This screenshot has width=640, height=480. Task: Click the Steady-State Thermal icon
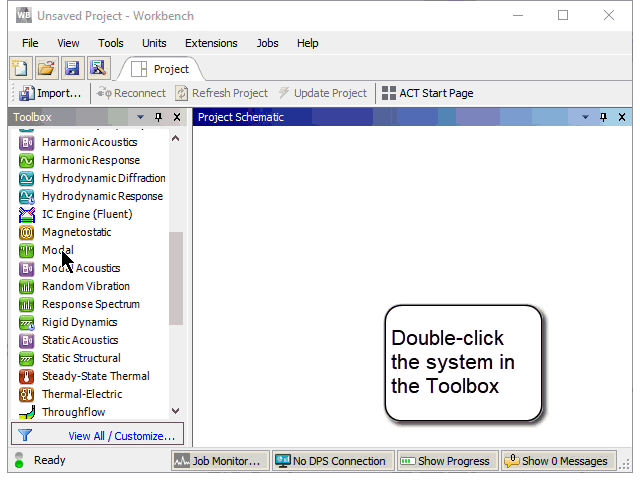coord(27,376)
